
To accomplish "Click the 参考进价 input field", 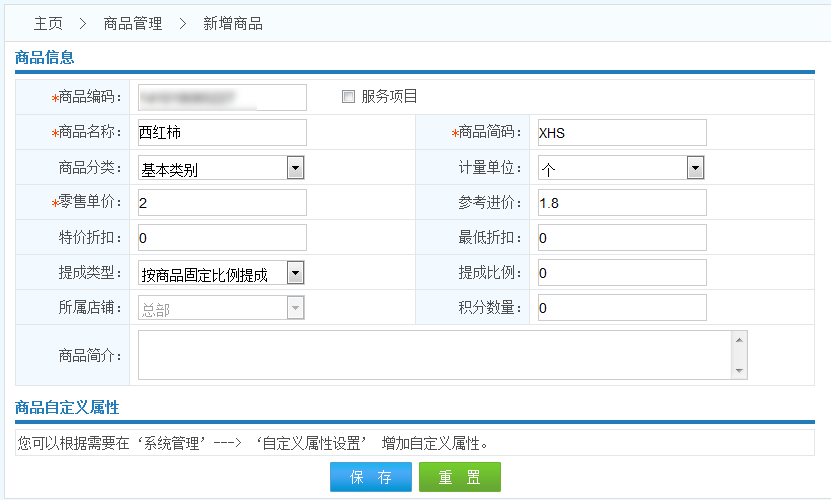I will 621,203.
